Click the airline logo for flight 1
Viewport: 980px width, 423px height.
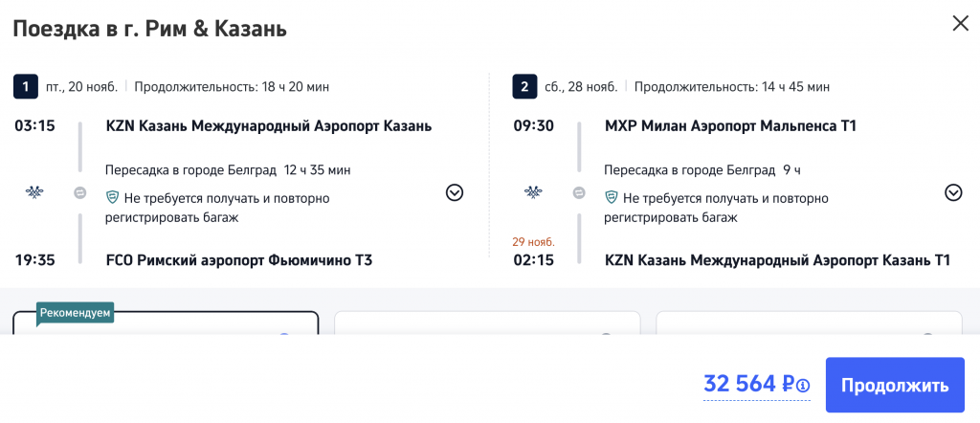33,192
